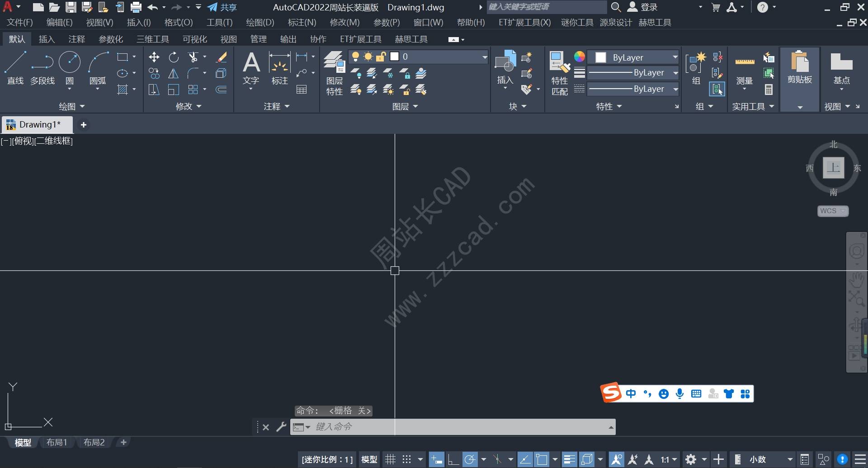Open Layer Properties (图层特性) manager

pos(335,73)
